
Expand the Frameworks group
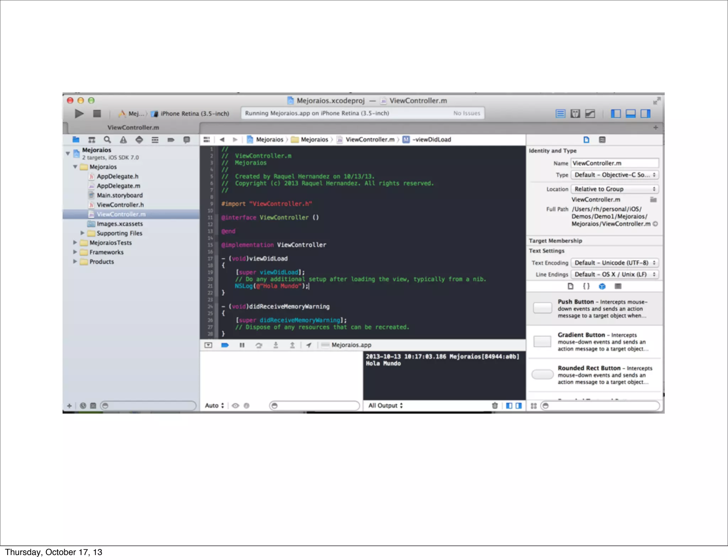[75, 252]
